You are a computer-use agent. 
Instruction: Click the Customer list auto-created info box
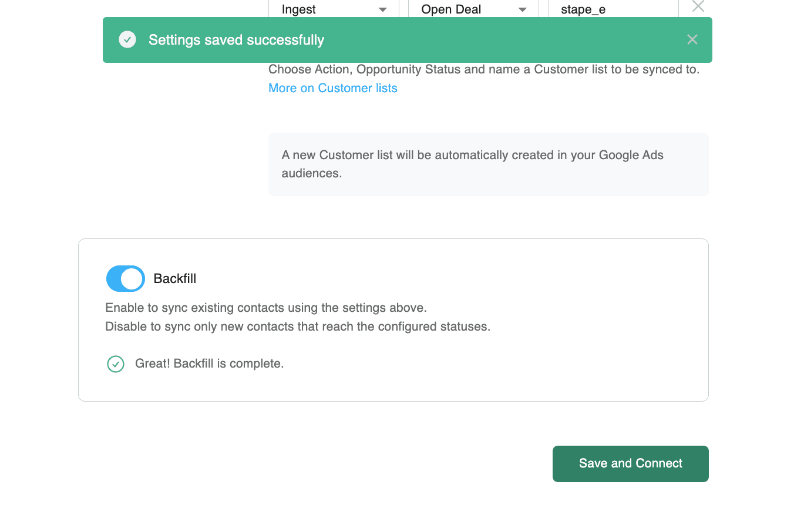[489, 164]
